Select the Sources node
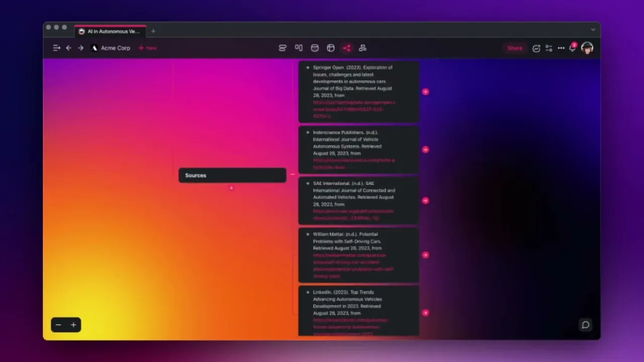644x362 pixels. pyautogui.click(x=232, y=175)
